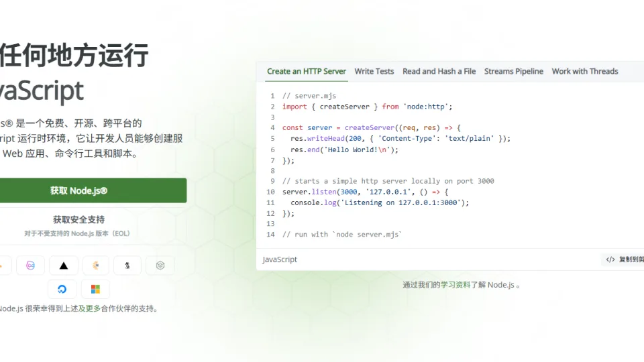Viewport: 644px width, 362px height.
Task: Open the DigitalOcean partner logo
Action: (x=62, y=290)
